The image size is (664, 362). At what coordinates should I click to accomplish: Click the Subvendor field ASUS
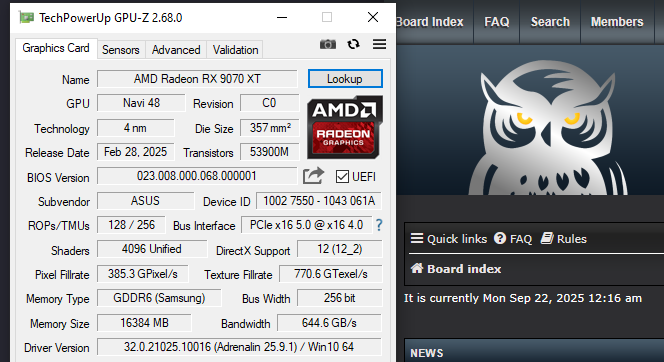pyautogui.click(x=145, y=201)
